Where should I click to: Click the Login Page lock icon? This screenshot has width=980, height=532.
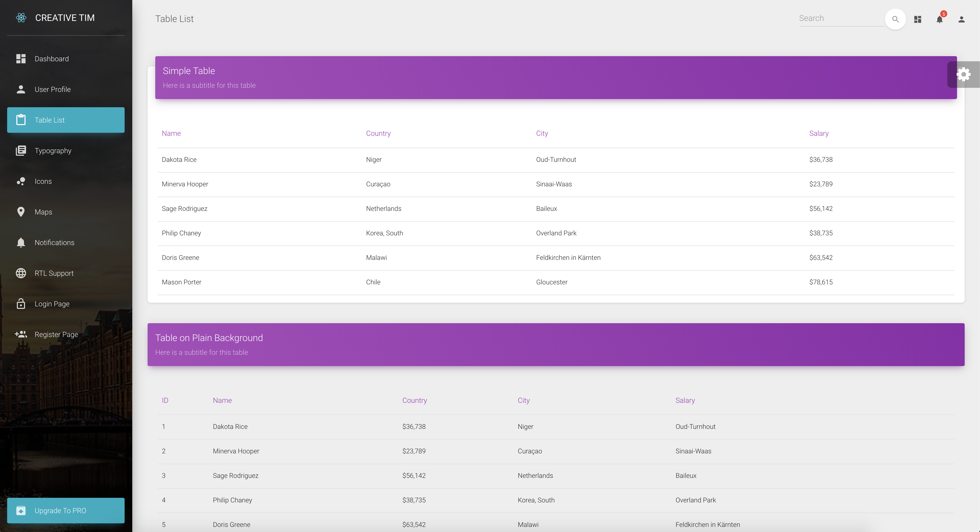(x=21, y=304)
